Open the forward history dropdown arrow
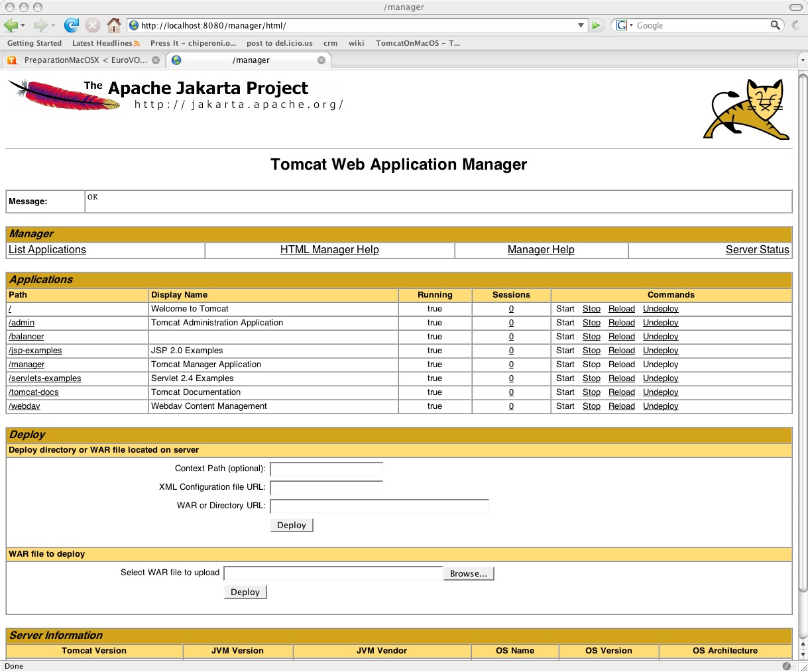808x672 pixels. pos(53,26)
